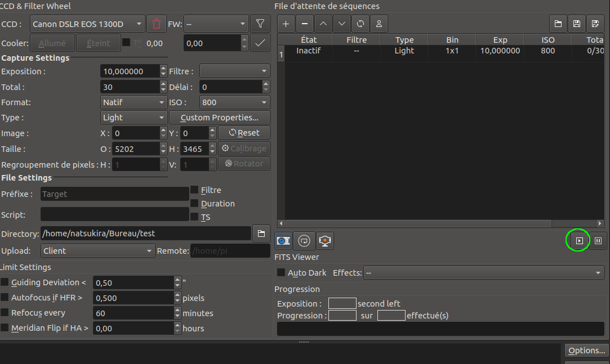Pause the sequence with the pause button
The image size is (610, 364).
(x=598, y=241)
